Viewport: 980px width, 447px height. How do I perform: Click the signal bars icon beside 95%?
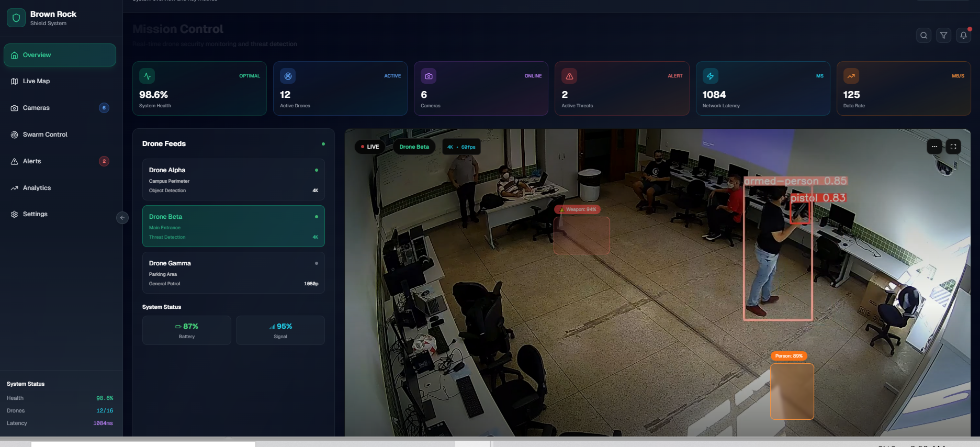[272, 327]
